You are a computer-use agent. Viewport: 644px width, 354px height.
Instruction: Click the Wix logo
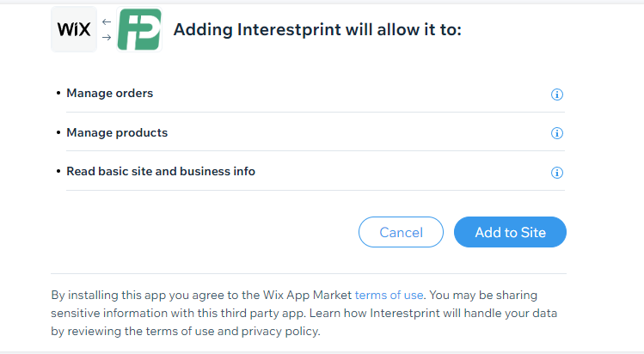tap(74, 30)
